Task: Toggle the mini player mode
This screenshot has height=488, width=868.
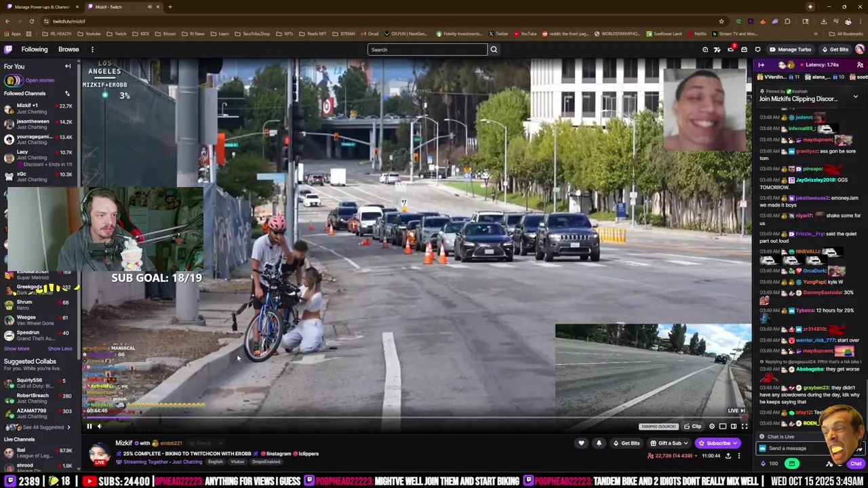Action: 722,426
